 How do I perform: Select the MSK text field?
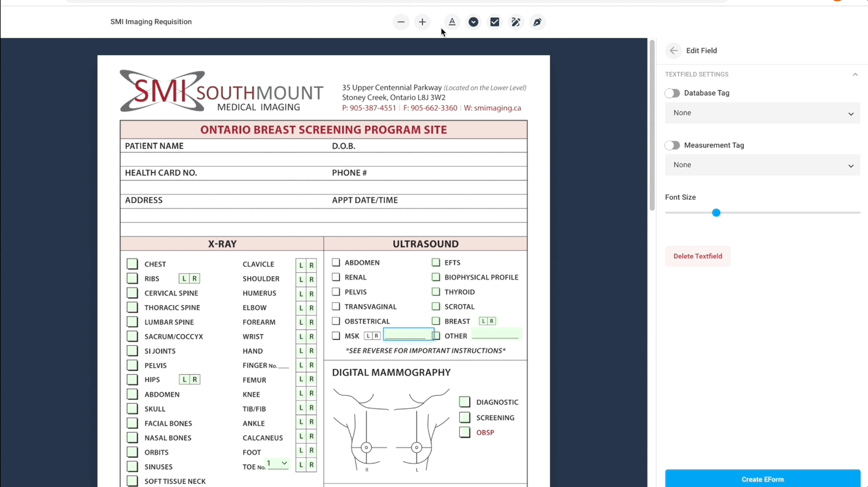[x=408, y=335]
